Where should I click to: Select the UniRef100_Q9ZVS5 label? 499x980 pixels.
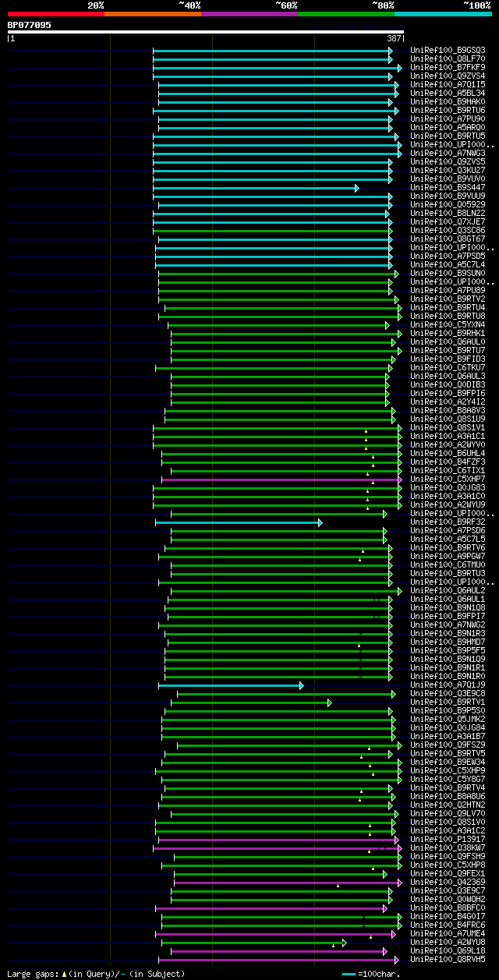coord(448,161)
